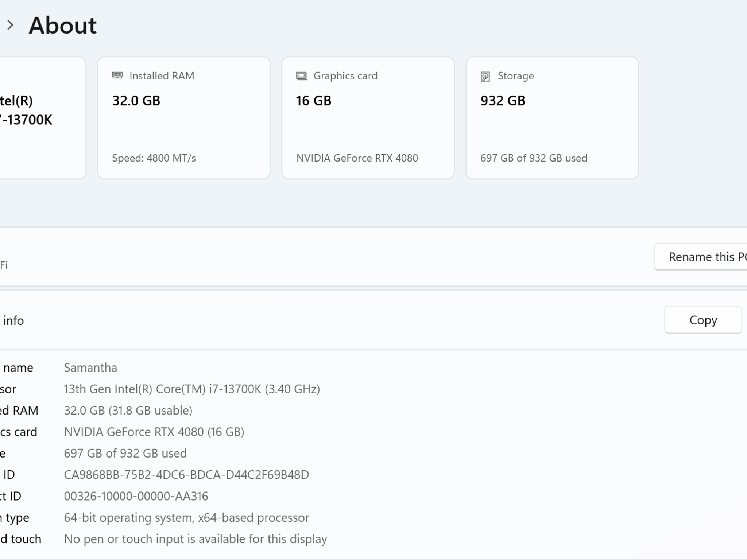Select the 13th Gen Intel Core processor value

coord(192,389)
